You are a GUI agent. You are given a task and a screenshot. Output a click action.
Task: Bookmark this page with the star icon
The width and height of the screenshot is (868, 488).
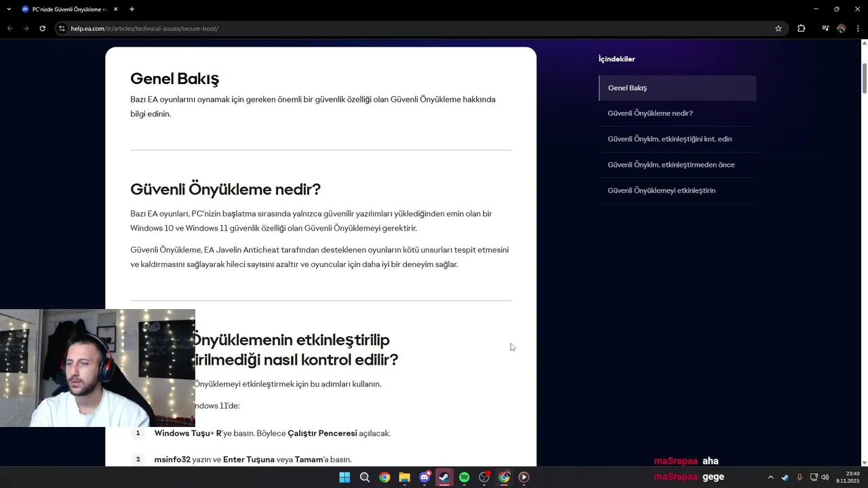[x=778, y=28]
